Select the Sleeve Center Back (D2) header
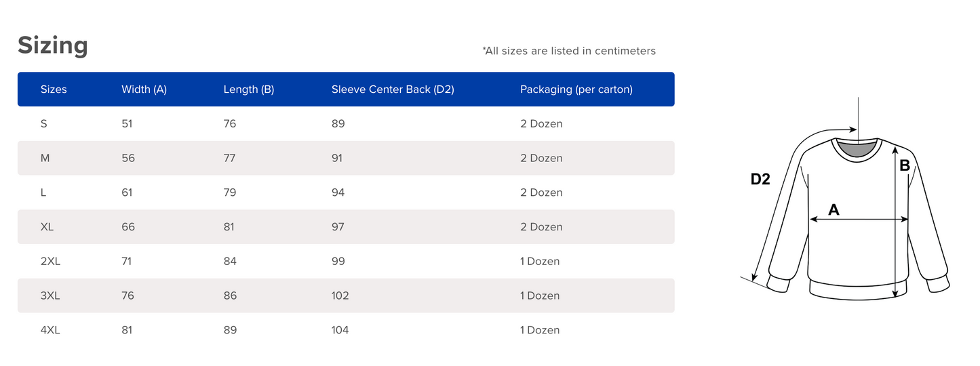980x366 pixels. pyautogui.click(x=393, y=89)
